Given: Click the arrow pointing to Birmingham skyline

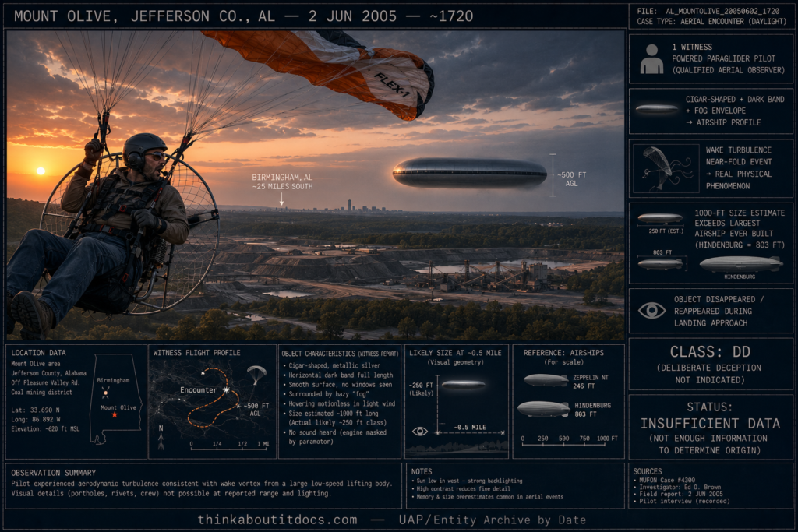Looking at the screenshot, I should (281, 199).
